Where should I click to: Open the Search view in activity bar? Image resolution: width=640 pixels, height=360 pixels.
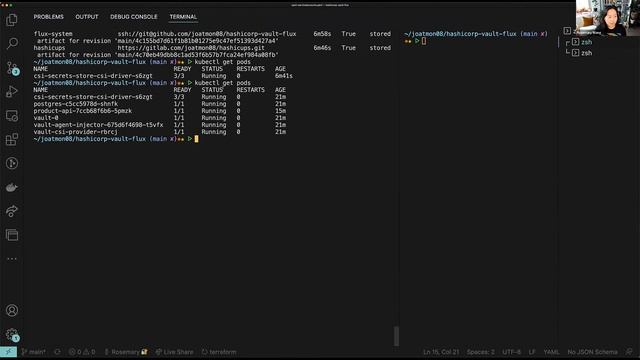[x=12, y=43]
